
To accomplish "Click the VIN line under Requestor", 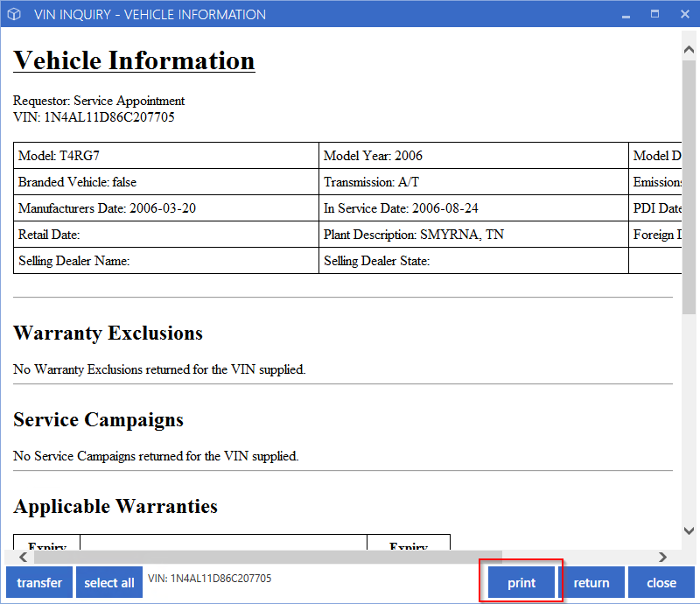I will coord(94,117).
